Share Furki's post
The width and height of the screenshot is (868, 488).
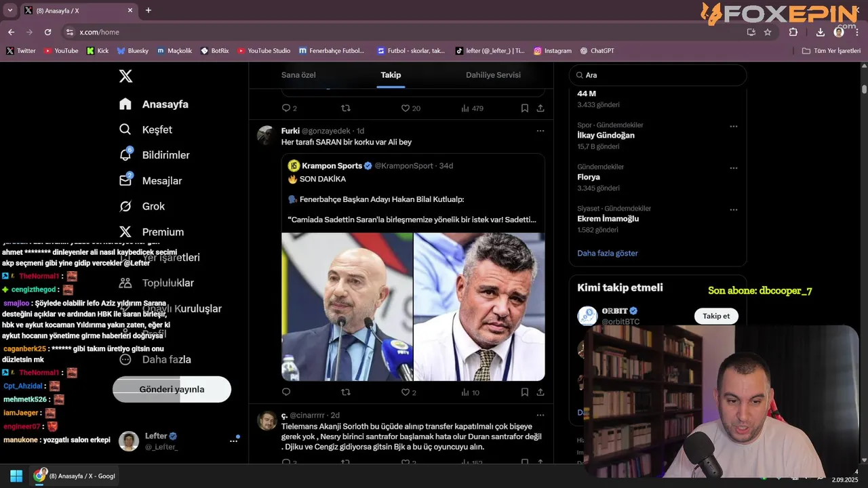click(x=540, y=392)
